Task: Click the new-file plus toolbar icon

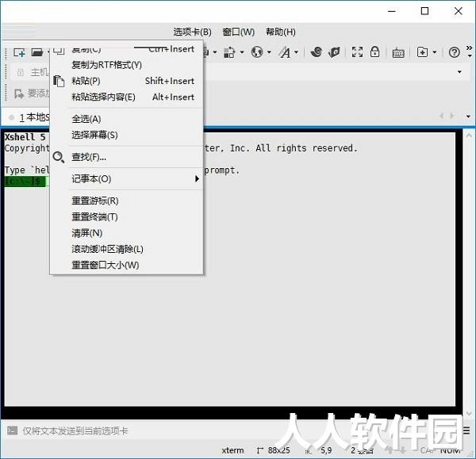Action: 422,52
